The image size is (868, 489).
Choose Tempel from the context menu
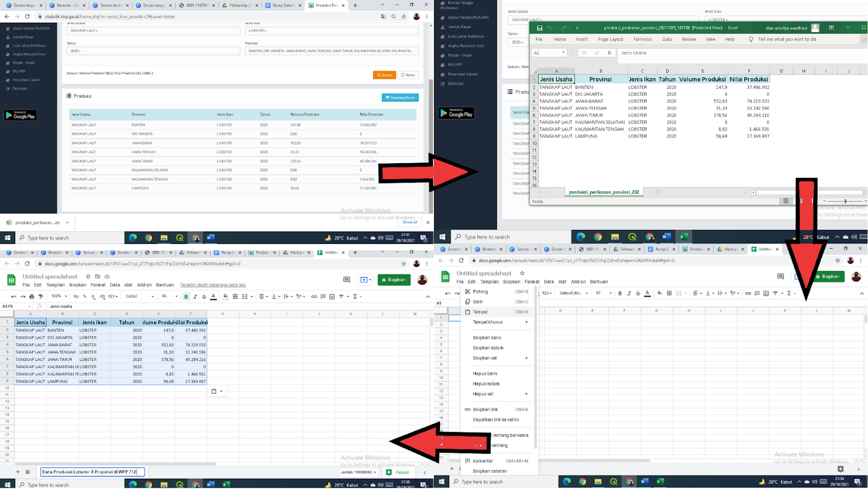click(x=480, y=312)
